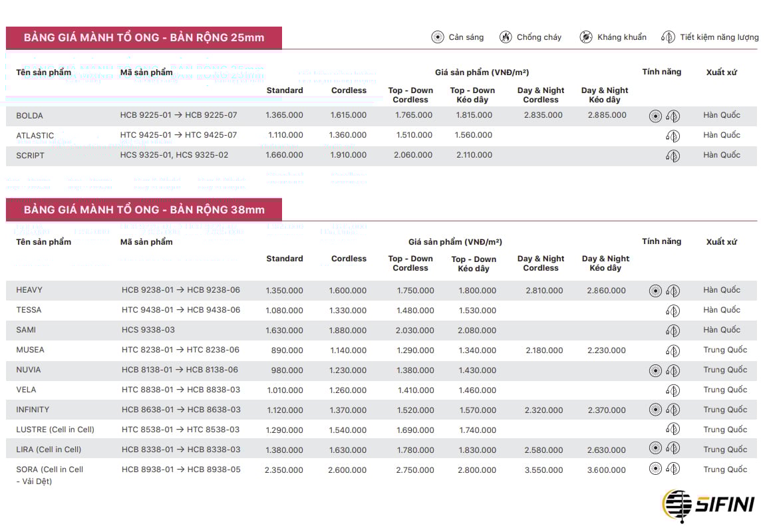
Task: Click the LIRA (Cell in Cell) product name
Action: [49, 450]
